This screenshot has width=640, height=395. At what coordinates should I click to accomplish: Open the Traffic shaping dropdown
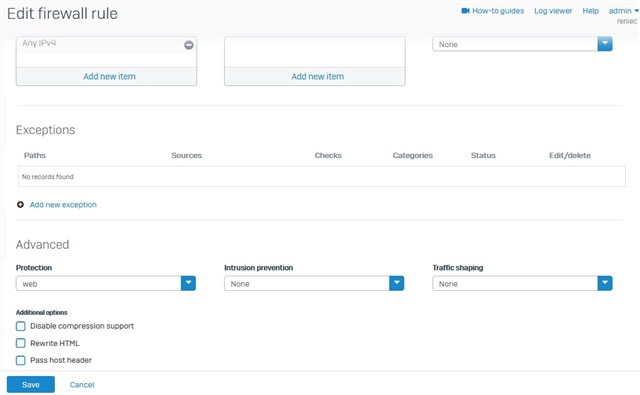click(x=522, y=283)
